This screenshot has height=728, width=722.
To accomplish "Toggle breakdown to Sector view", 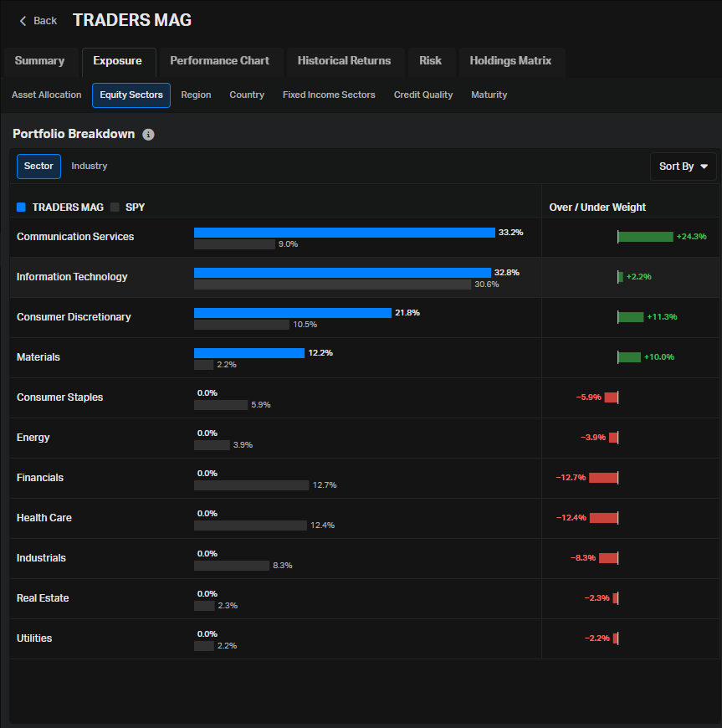I will tap(38, 167).
